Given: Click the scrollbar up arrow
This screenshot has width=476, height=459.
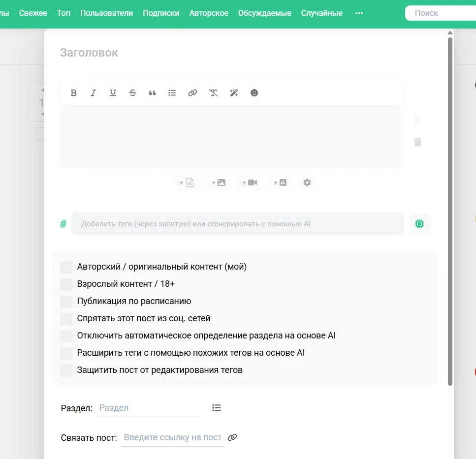Looking at the screenshot, I should [450, 33].
